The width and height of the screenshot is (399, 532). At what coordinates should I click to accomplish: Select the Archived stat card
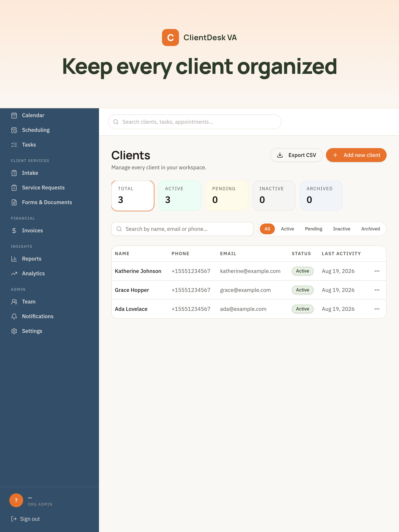pyautogui.click(x=321, y=196)
